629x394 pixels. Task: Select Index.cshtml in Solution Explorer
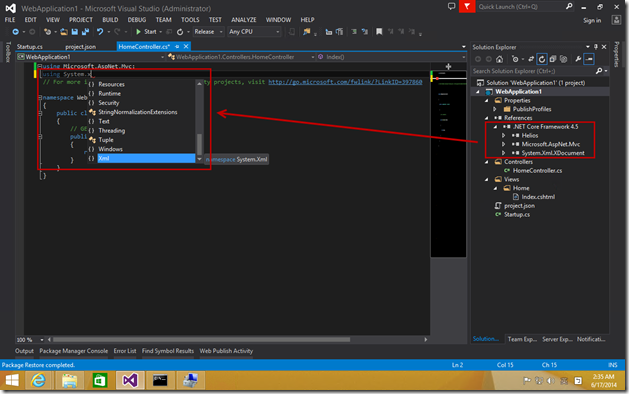coord(538,197)
